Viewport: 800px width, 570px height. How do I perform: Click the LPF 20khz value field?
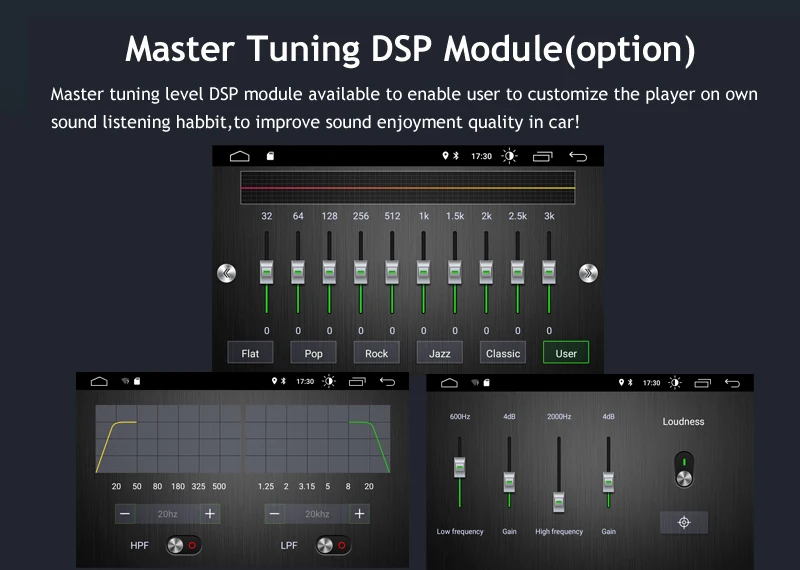coord(317,514)
